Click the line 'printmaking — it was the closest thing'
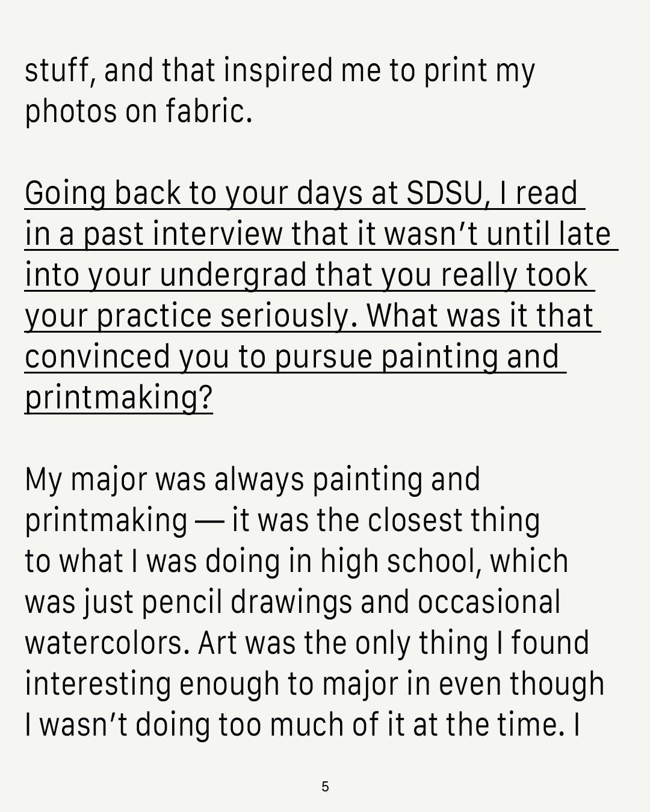650x812 pixels. (282, 520)
